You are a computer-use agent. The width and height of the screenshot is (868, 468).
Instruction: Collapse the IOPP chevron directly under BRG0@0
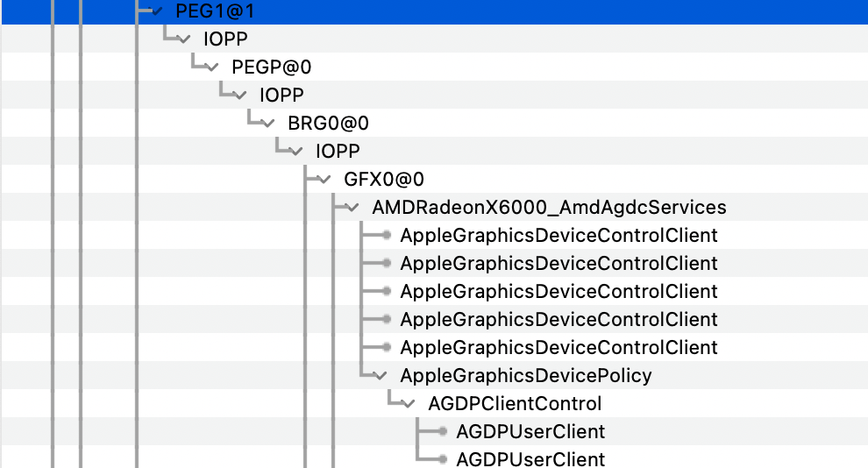click(296, 152)
